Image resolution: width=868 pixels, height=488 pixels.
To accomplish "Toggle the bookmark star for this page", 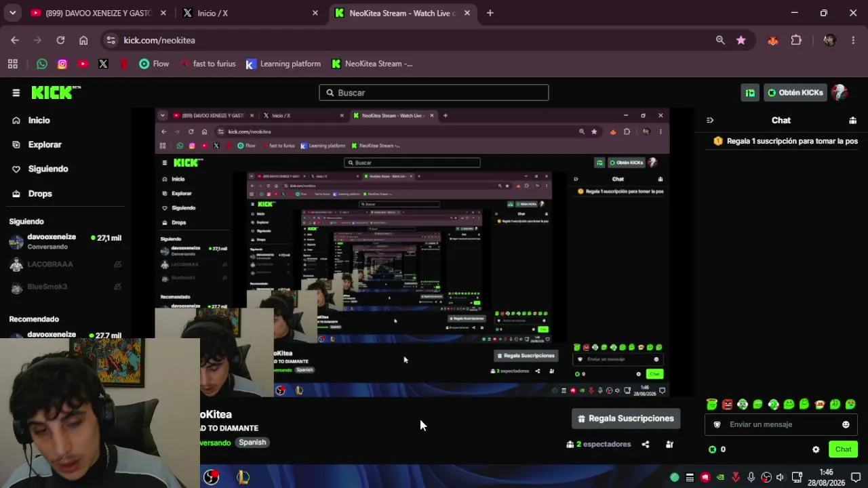I will pos(741,40).
